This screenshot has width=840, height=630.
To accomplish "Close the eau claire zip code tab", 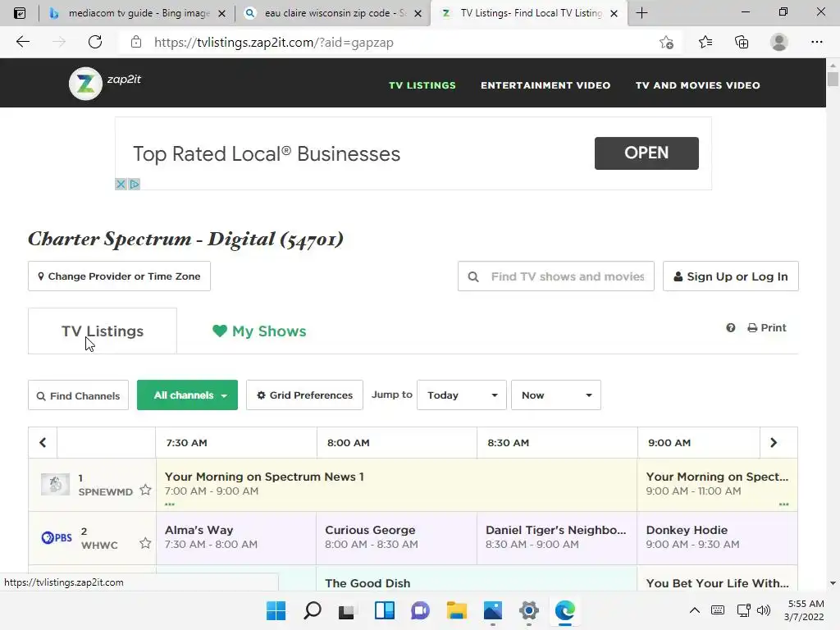I will point(418,13).
